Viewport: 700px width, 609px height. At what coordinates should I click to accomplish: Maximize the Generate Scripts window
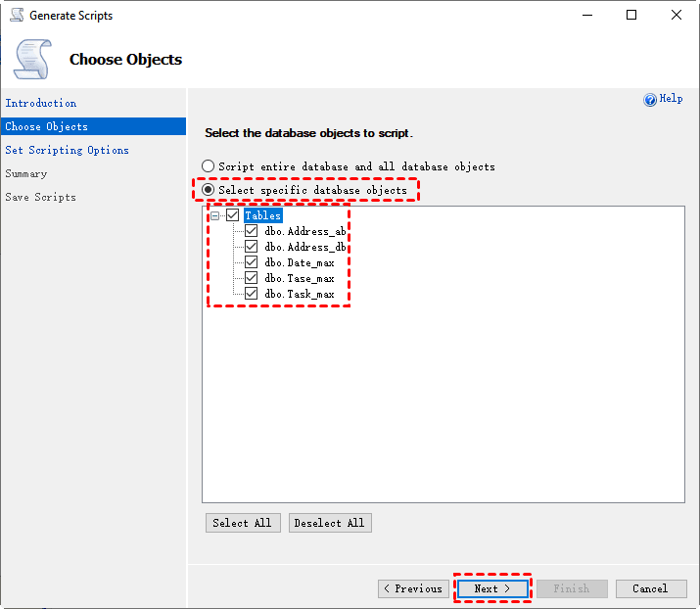(631, 16)
